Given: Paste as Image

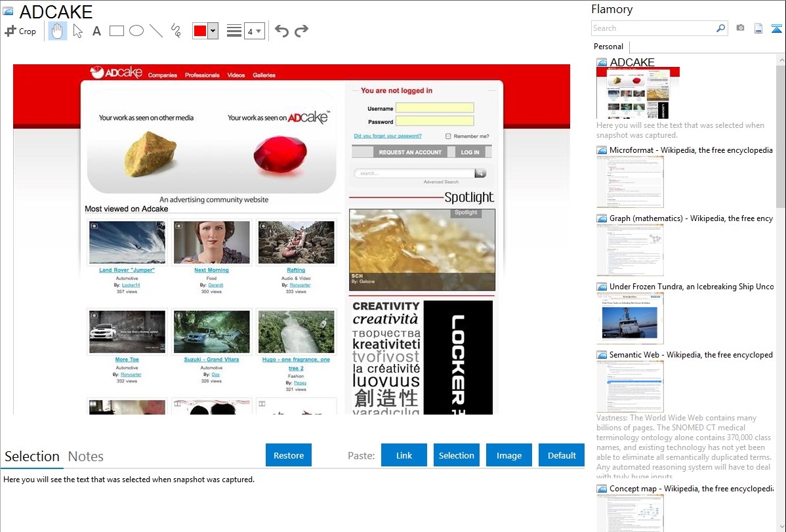Looking at the screenshot, I should point(508,455).
